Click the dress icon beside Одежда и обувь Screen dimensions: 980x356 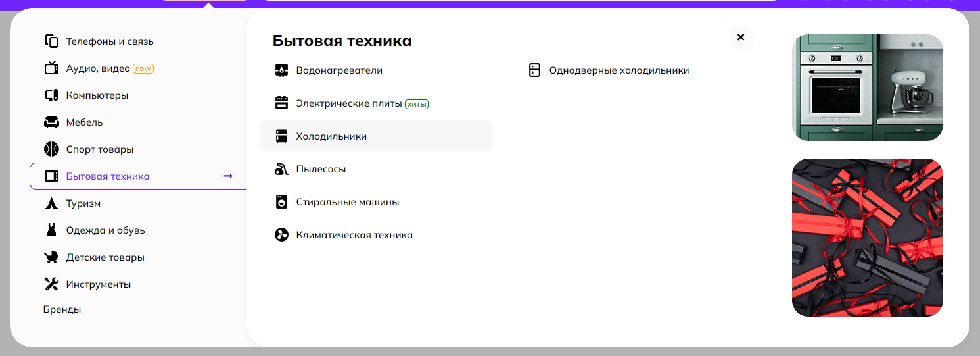coord(51,230)
